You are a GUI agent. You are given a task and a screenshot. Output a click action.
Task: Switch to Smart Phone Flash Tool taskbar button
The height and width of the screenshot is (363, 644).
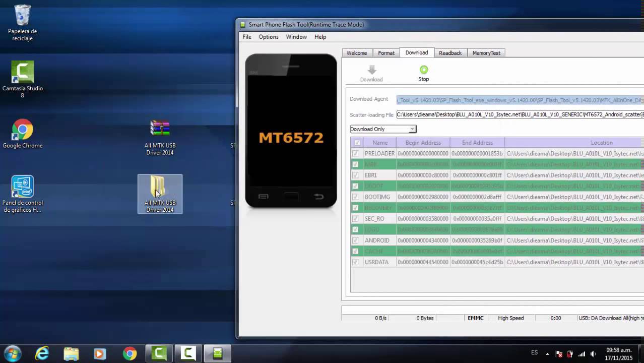coord(218,354)
